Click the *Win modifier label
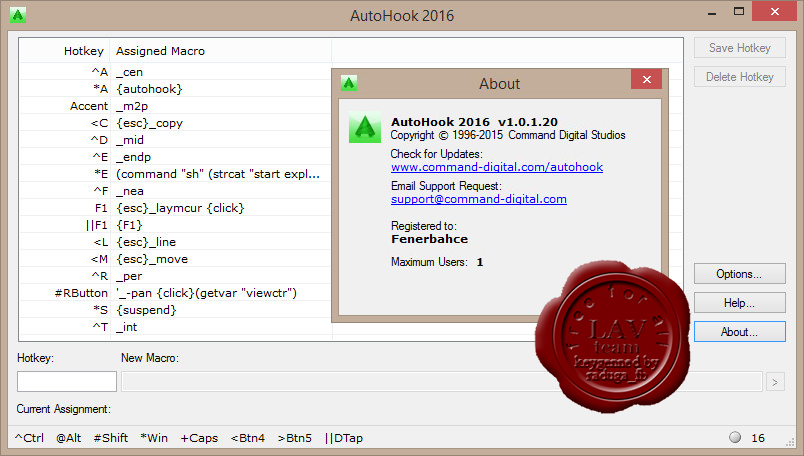Viewport: 804px width, 456px height. click(154, 438)
